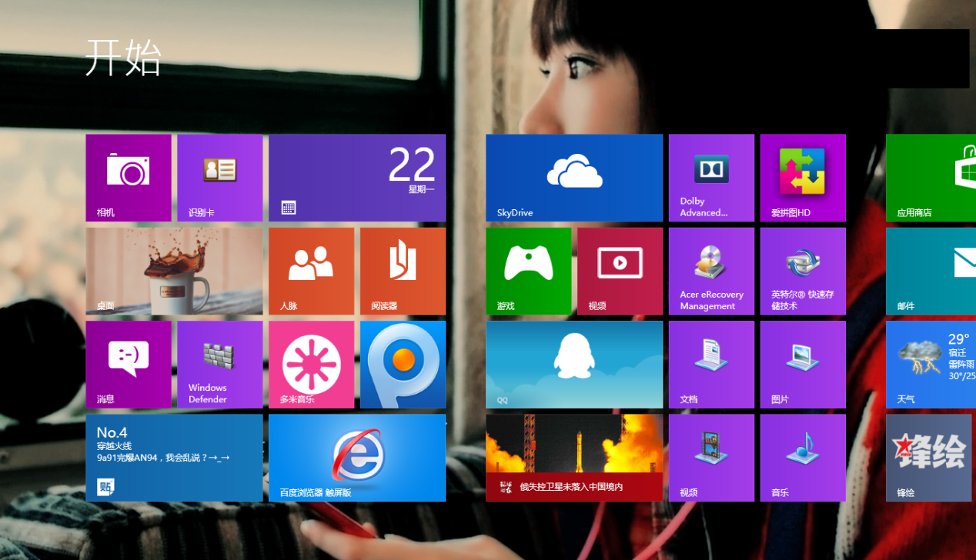This screenshot has width=976, height=560.
Task: Open the Mail (邮件) tile
Action: click(x=931, y=271)
